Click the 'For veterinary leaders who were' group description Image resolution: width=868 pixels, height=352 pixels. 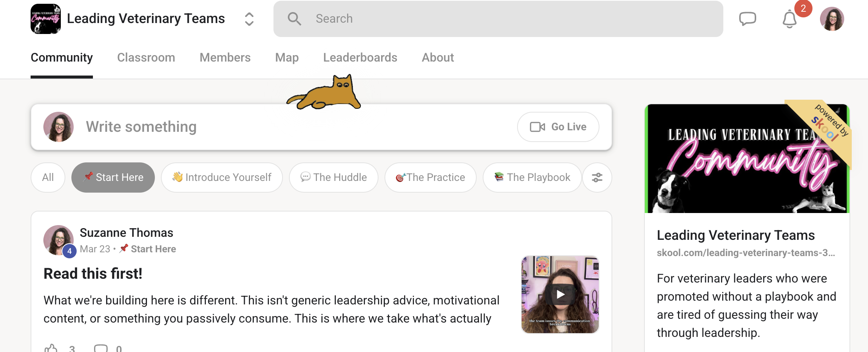pyautogui.click(x=747, y=306)
